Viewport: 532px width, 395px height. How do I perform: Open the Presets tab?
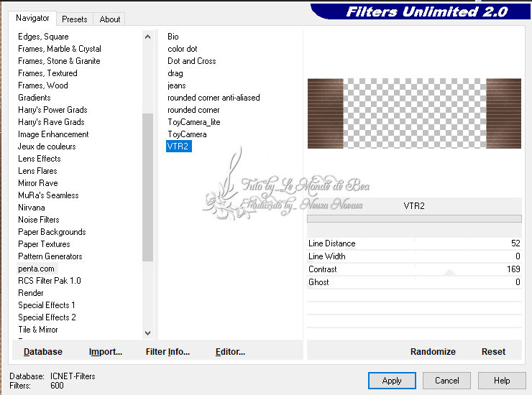pos(75,19)
